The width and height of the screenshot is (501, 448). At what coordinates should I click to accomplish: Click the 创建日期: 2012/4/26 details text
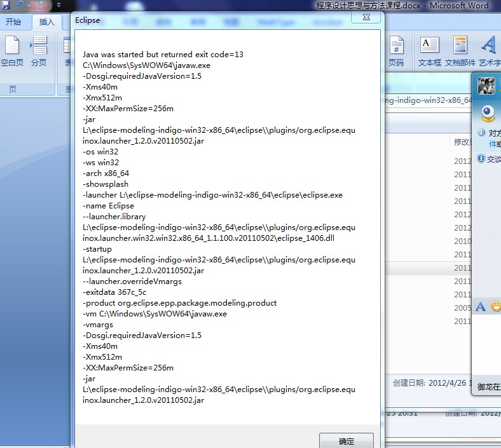tap(432, 383)
